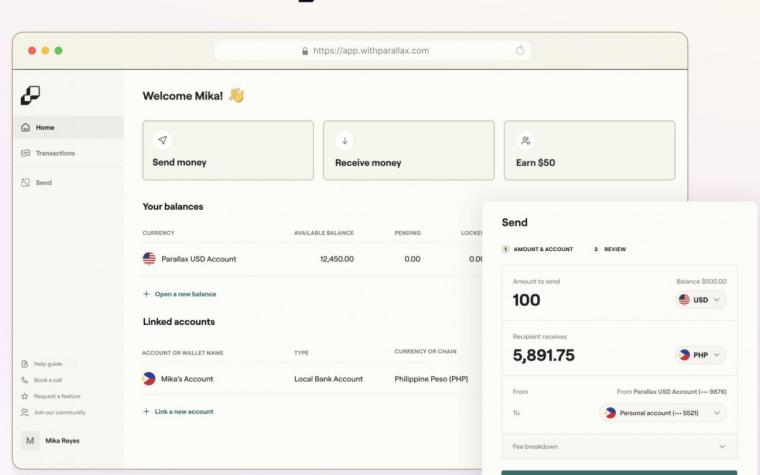Click the TYPE column header

point(301,353)
